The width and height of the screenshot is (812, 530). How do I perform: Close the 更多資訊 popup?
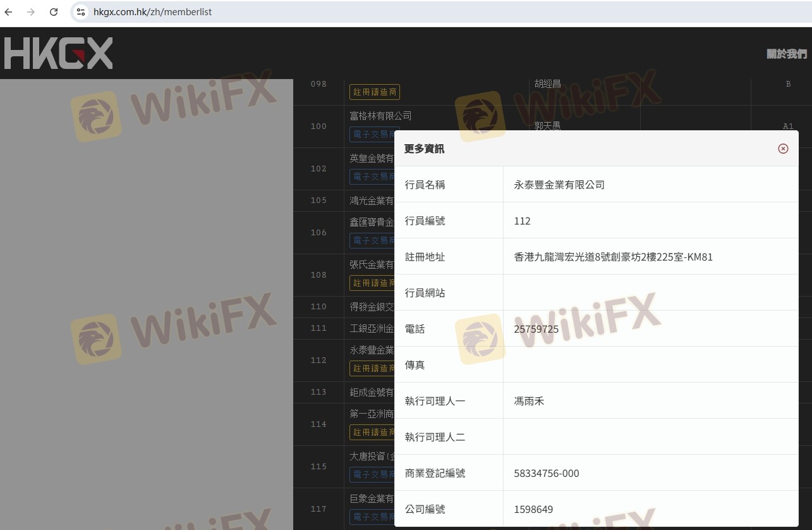[x=783, y=149]
